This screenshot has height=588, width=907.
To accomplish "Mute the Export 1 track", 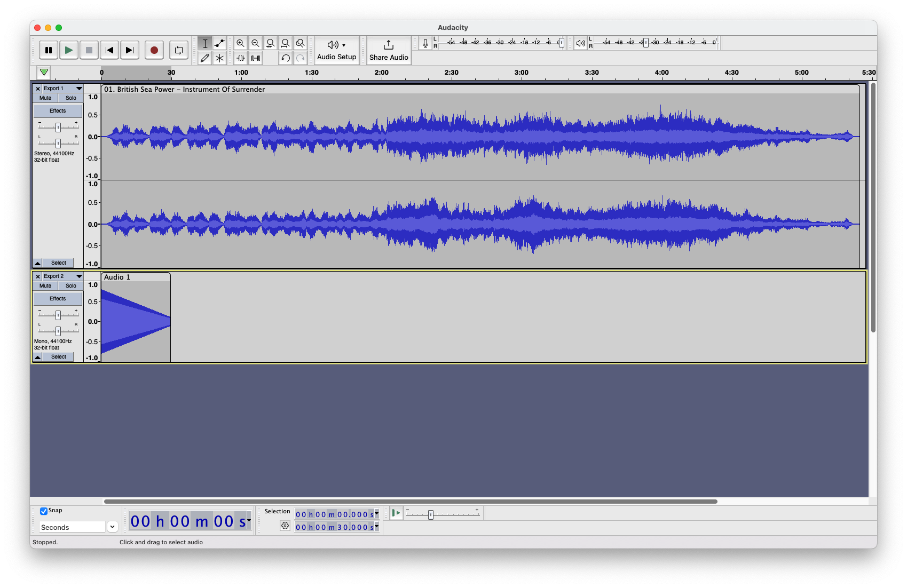I will [x=45, y=98].
